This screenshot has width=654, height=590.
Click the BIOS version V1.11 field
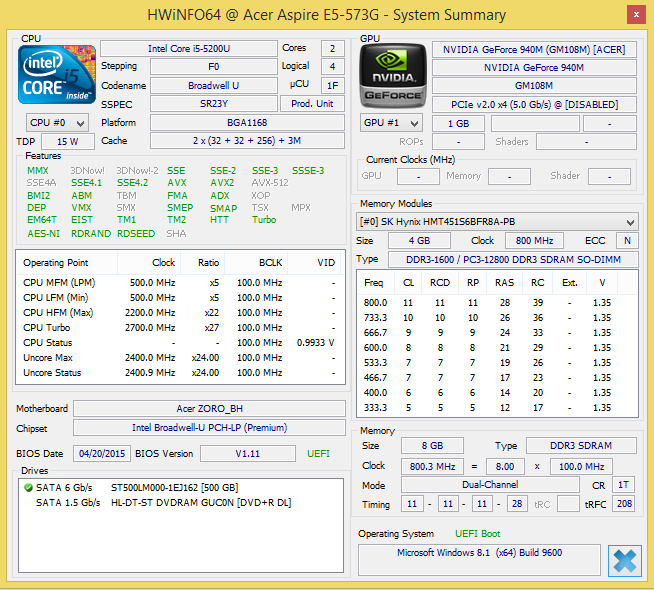coord(248,454)
